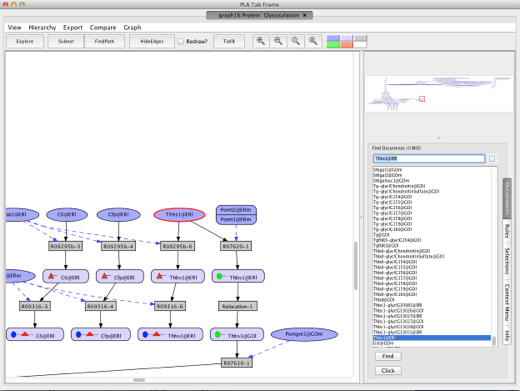Click the Find button

tap(388, 356)
